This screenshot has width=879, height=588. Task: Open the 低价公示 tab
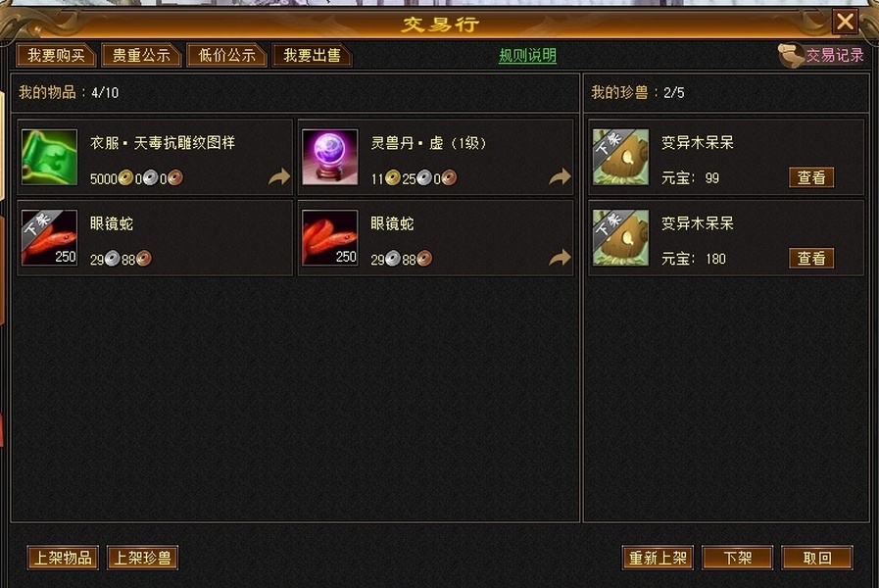click(x=226, y=55)
